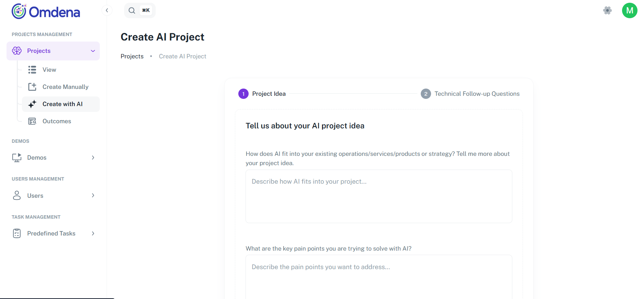
Task: Open the Predefined Tasks clipboard icon
Action: (x=16, y=233)
